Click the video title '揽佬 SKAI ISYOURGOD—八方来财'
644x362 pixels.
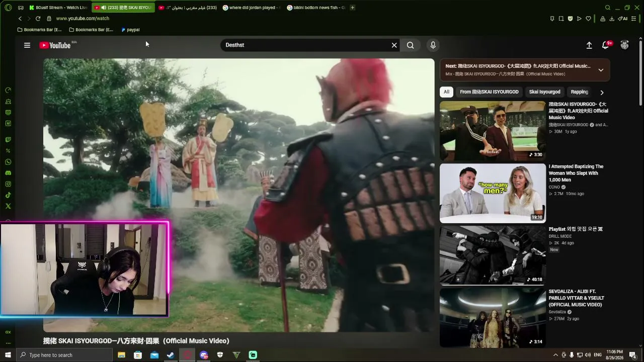pos(136,341)
